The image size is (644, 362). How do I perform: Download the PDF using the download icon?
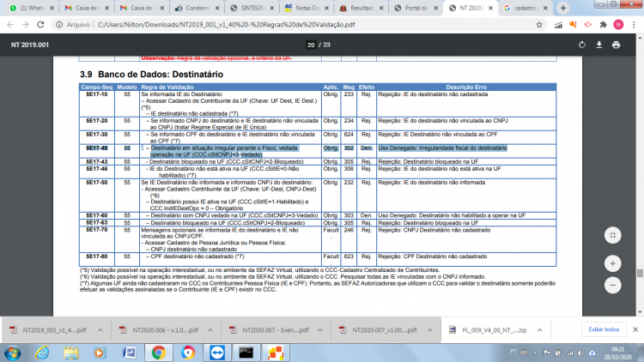[x=599, y=45]
